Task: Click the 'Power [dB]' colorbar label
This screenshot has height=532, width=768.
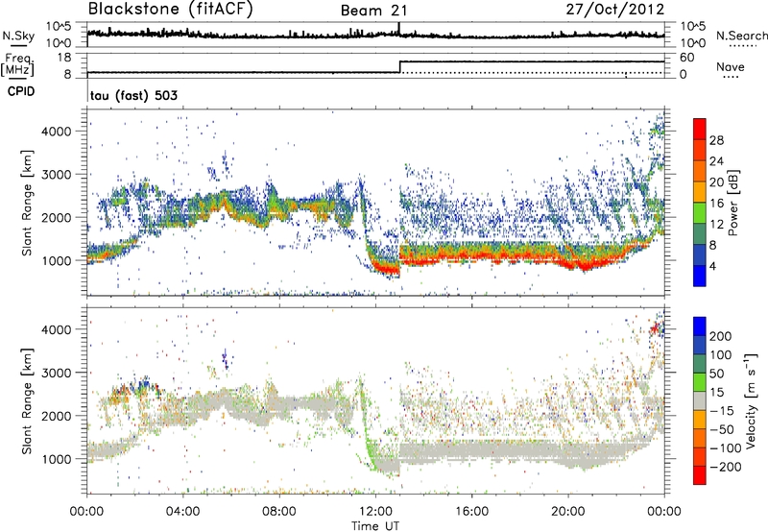Action: point(732,203)
